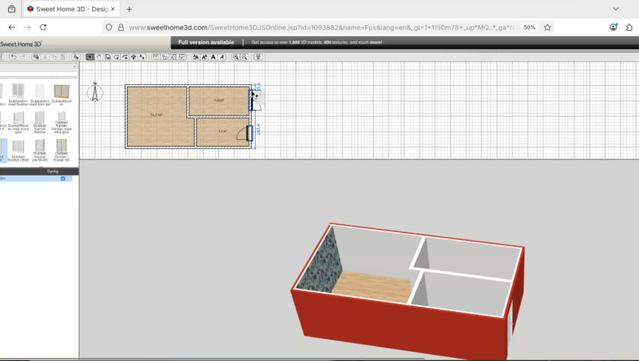Click the compass rose in the plan
Viewport: 639px width, 361px height.
click(x=95, y=92)
